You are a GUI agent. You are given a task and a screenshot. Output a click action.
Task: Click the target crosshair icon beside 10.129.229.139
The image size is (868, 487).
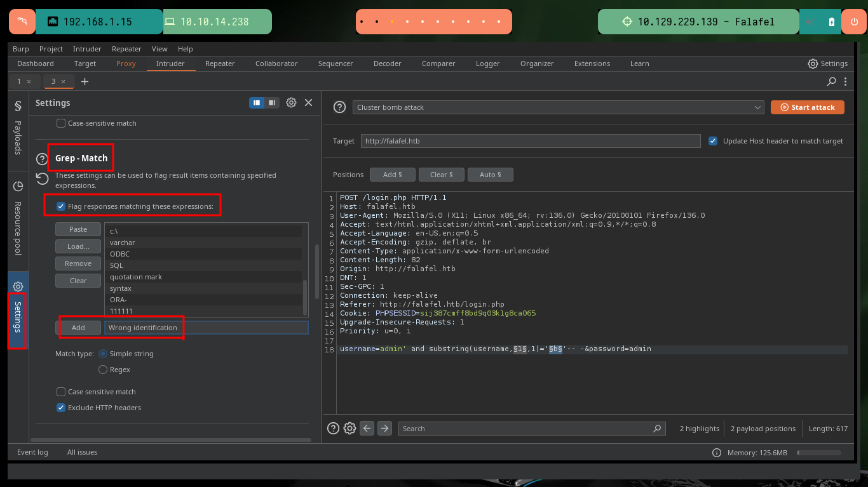[627, 22]
